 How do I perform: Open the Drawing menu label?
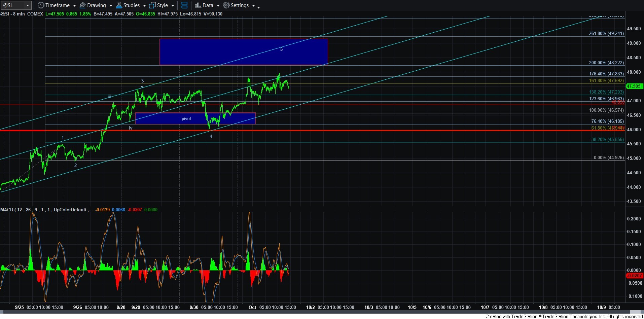96,5
